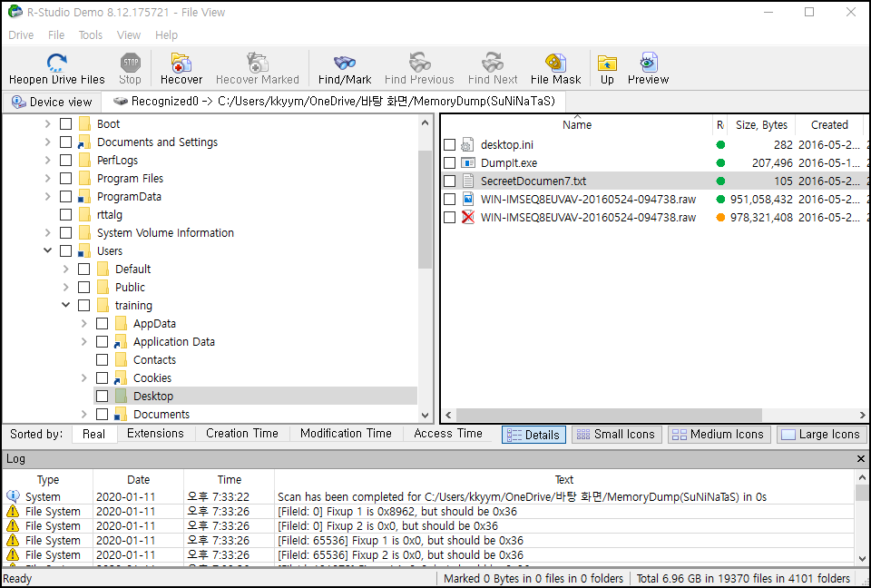The width and height of the screenshot is (871, 588).
Task: Open Find/Mark binoculars tool
Action: coord(345,63)
